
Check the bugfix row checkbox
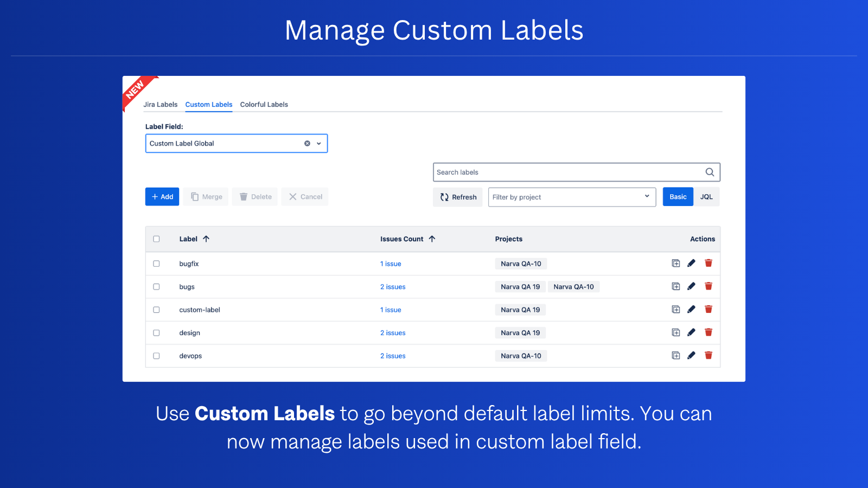click(156, 264)
